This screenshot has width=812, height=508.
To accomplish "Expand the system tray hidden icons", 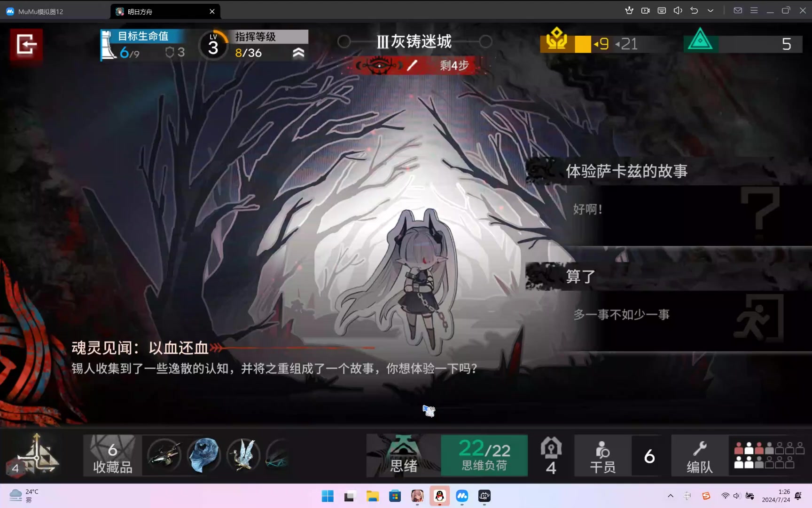I will pos(671,496).
